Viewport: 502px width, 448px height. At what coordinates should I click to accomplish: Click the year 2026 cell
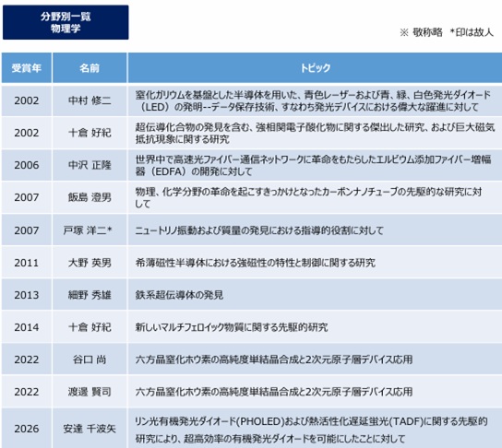point(27,429)
